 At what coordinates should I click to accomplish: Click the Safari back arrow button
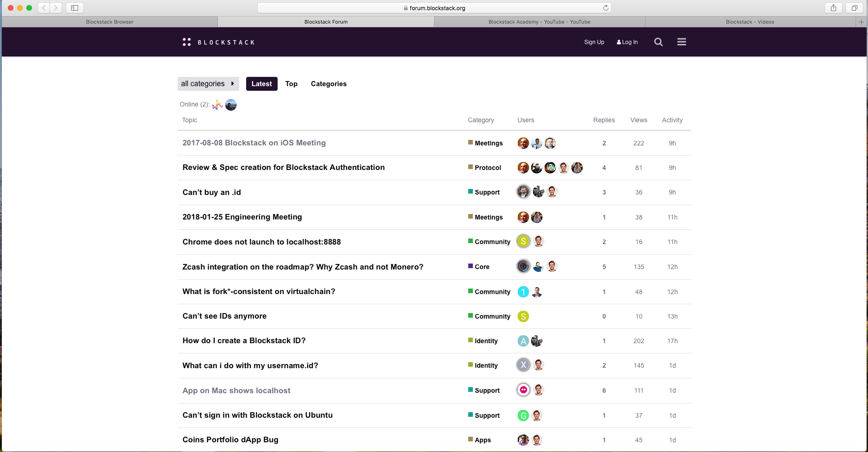[x=44, y=8]
